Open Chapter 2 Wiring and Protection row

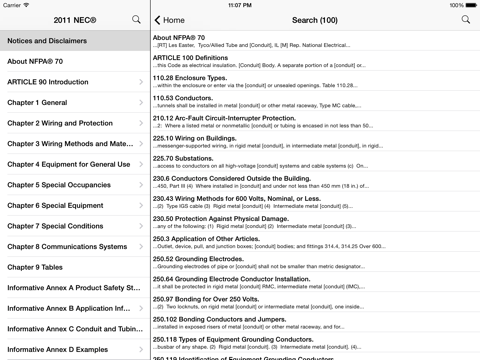pos(75,123)
